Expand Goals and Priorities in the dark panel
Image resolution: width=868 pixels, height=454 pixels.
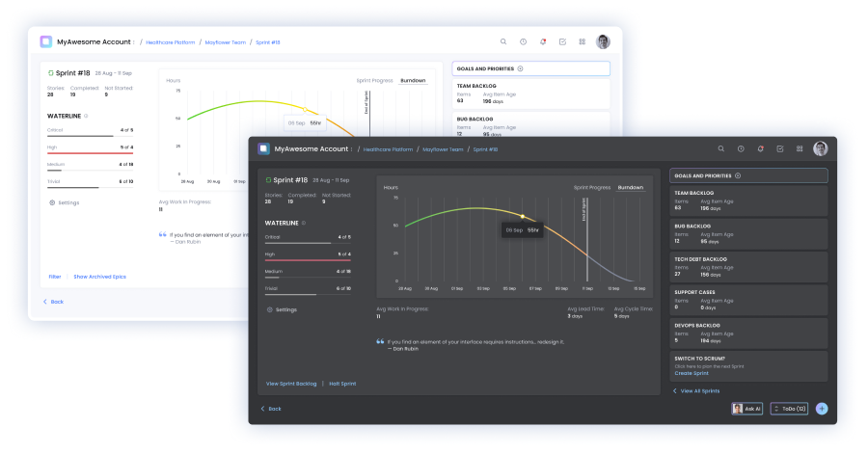pos(738,175)
